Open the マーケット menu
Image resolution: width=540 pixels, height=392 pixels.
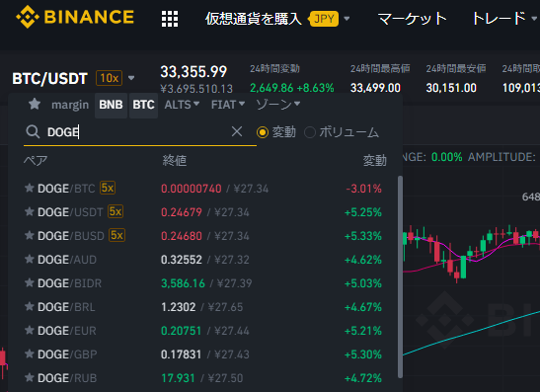413,19
